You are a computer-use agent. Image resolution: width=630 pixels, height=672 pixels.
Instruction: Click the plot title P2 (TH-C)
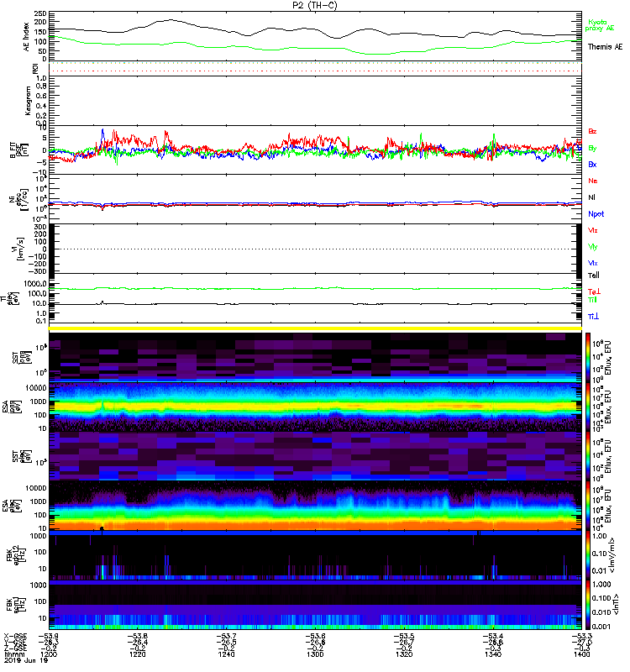314,5
